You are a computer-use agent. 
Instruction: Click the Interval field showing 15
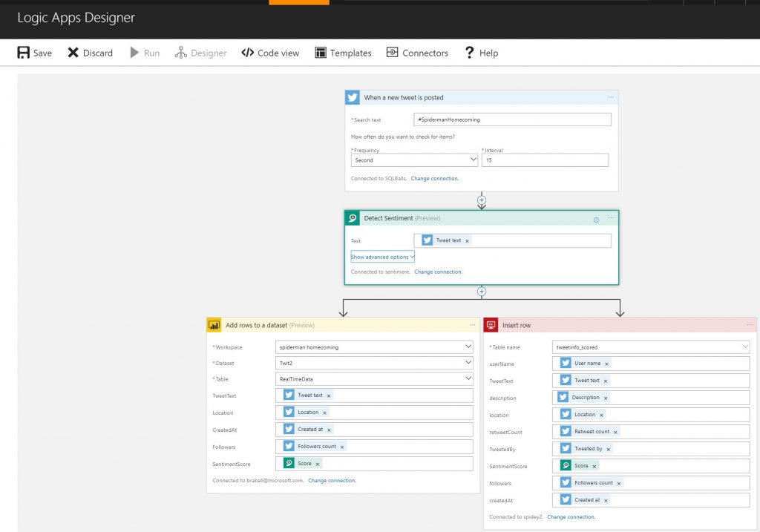(545, 160)
